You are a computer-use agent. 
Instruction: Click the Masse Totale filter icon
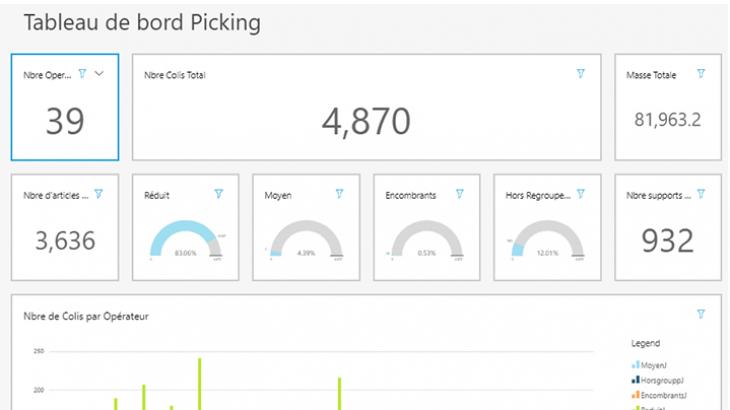click(x=701, y=73)
